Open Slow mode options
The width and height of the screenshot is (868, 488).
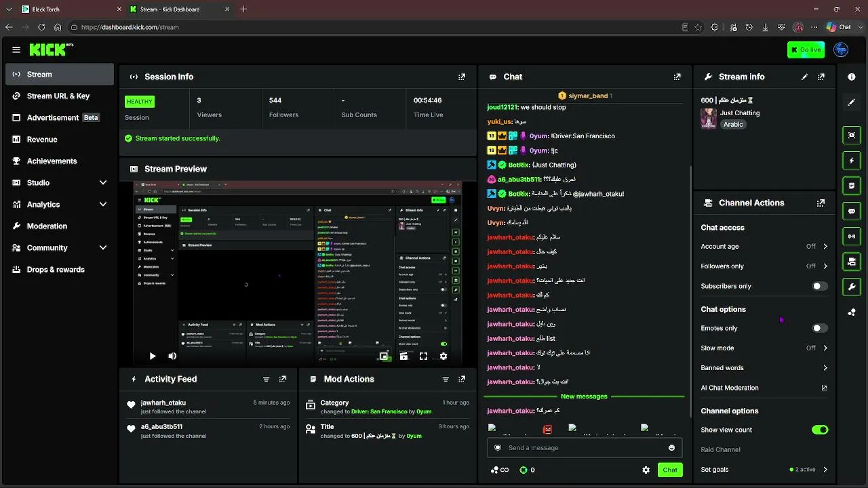[764, 348]
